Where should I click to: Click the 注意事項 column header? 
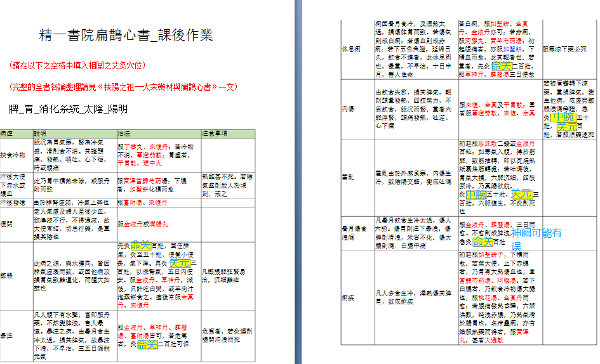pos(228,133)
